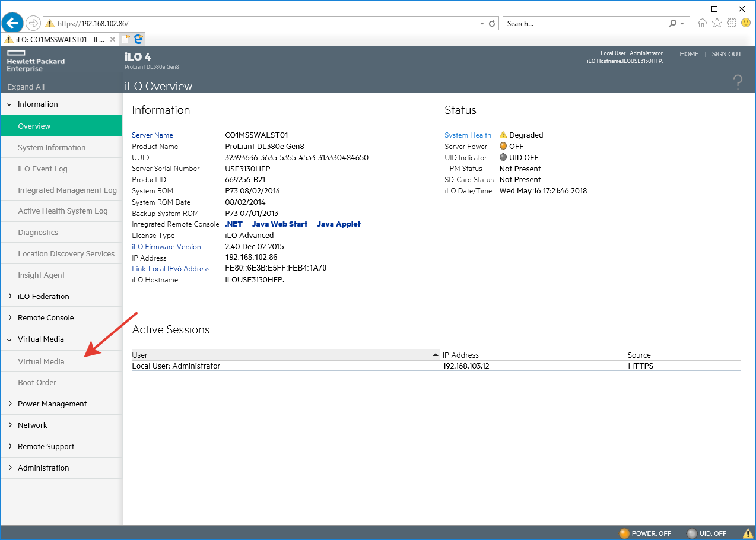Click the UID OFF gray indicator icon

coord(503,158)
